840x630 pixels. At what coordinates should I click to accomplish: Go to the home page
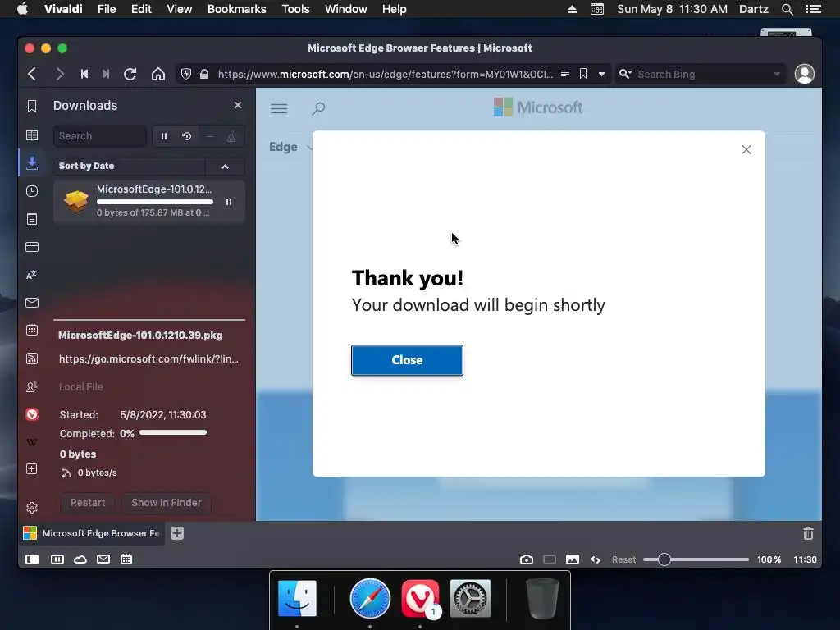158,74
